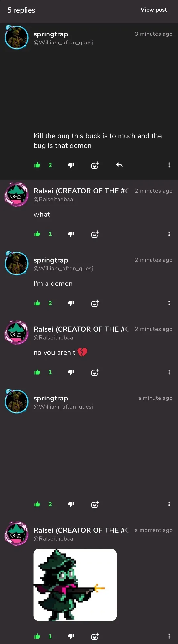Image resolution: width=178 pixels, height=644 pixels.
Task: Like the 'no you aren't' reply
Action: (x=37, y=372)
